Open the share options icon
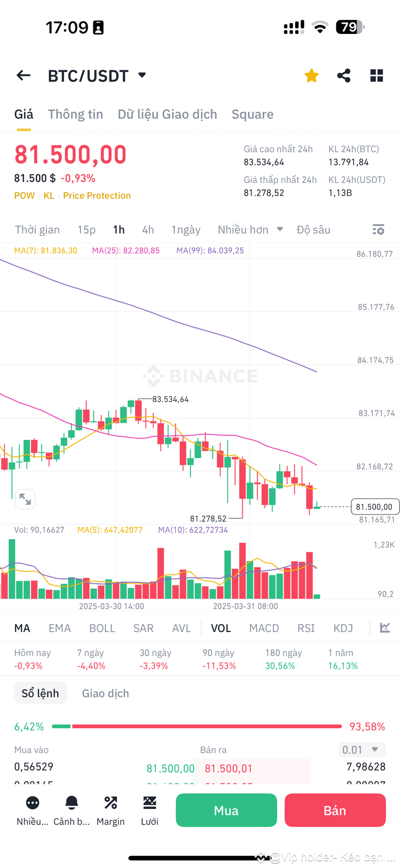 (343, 75)
